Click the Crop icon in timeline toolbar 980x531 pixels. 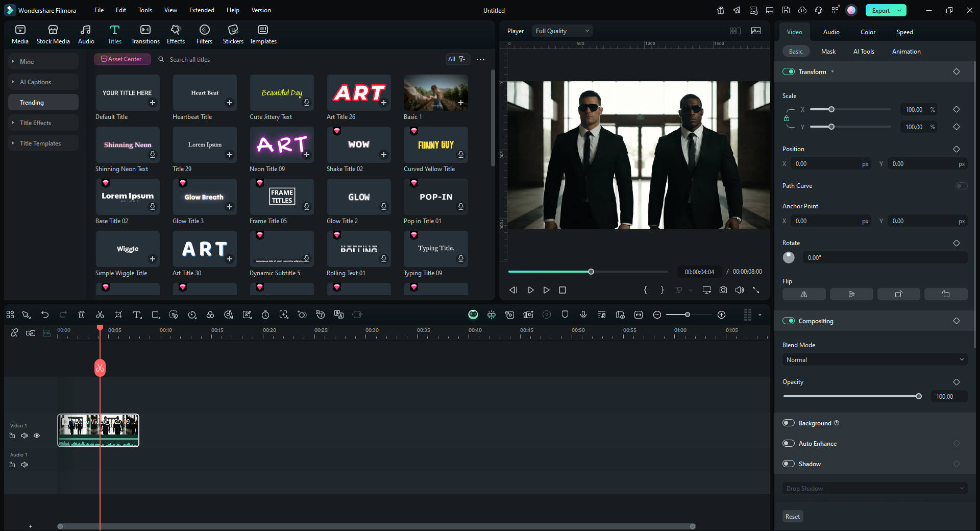click(118, 315)
